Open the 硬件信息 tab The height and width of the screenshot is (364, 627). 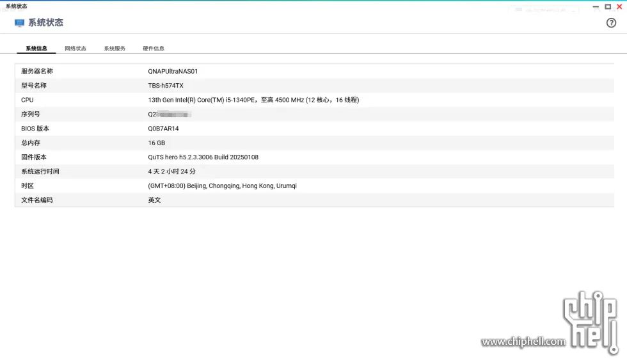pos(154,49)
